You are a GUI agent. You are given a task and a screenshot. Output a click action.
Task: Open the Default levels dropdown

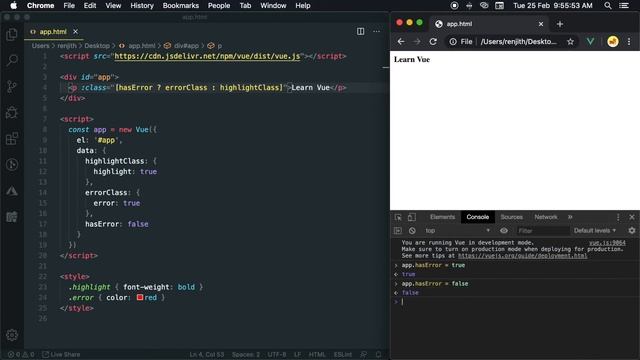[595, 231]
